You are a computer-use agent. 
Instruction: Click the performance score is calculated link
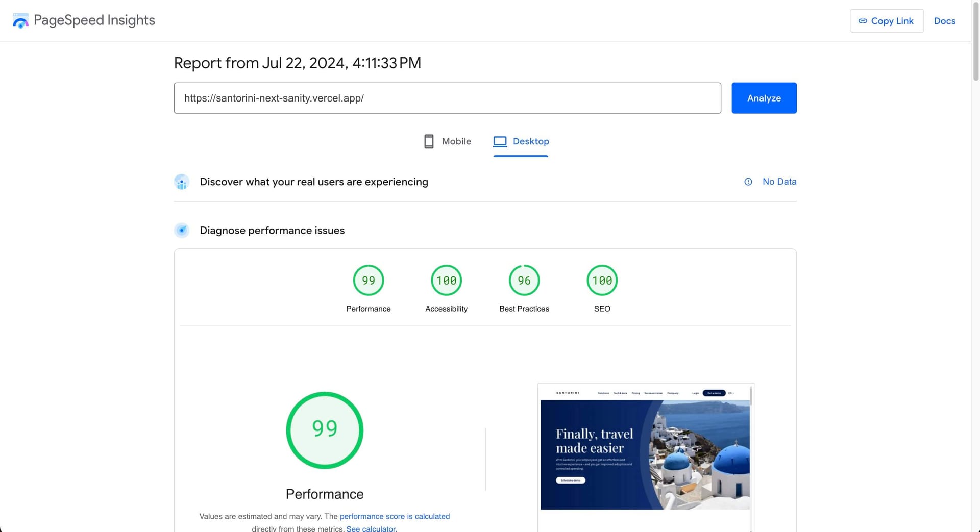click(x=395, y=516)
